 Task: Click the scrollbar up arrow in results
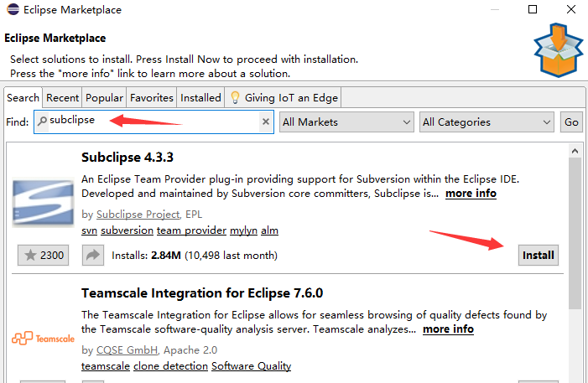575,151
